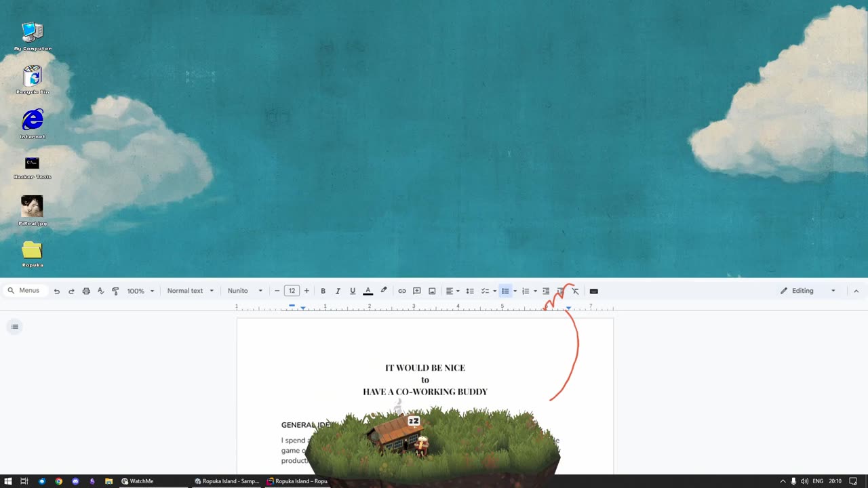
Task: Toggle italic formatting
Action: 338,291
